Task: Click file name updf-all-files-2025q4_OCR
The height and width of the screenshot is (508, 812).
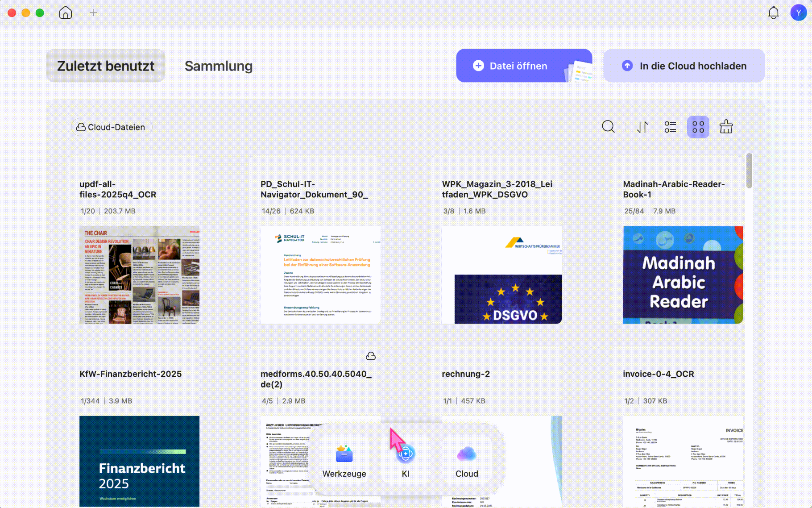Action: pyautogui.click(x=118, y=189)
